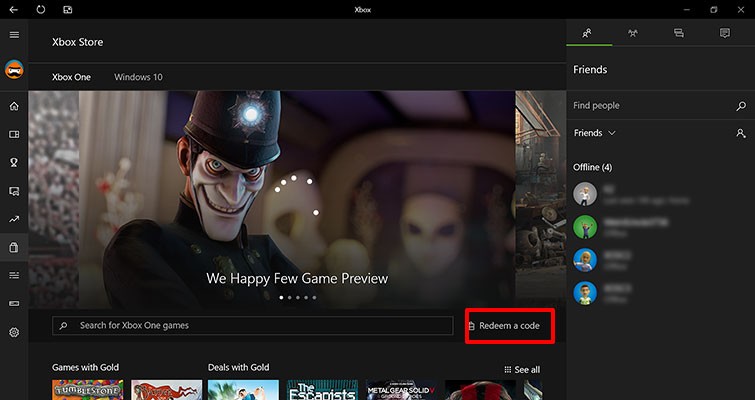Click the See all link
The image size is (755, 400).
tap(522, 370)
